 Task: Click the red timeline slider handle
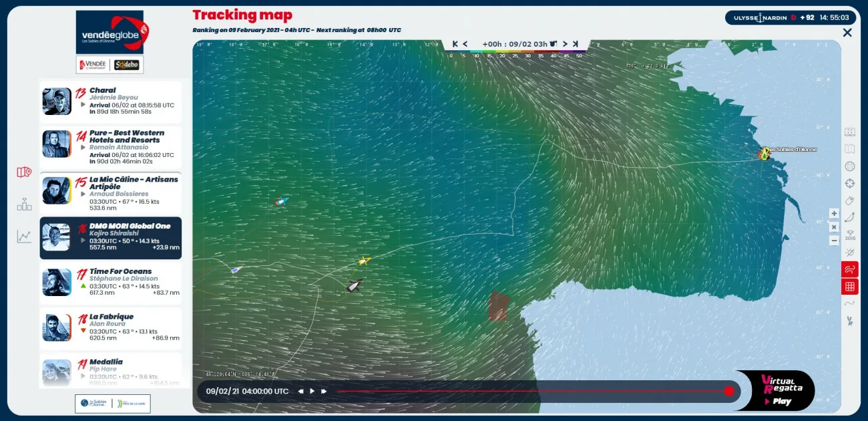pyautogui.click(x=729, y=391)
